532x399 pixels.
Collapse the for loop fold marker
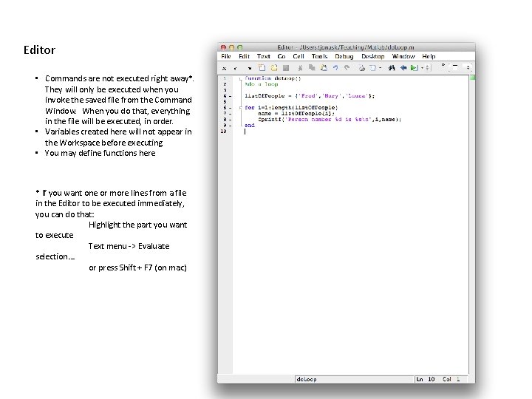[x=241, y=108]
